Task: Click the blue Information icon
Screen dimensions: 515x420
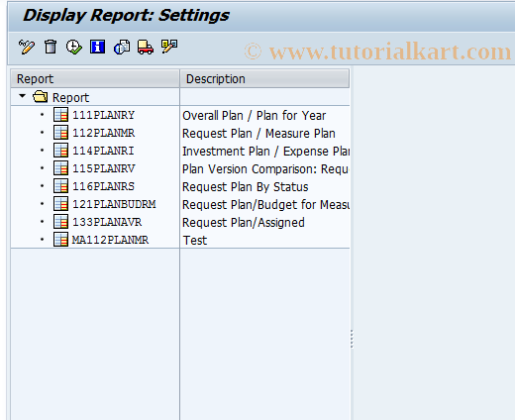Action: tap(97, 47)
